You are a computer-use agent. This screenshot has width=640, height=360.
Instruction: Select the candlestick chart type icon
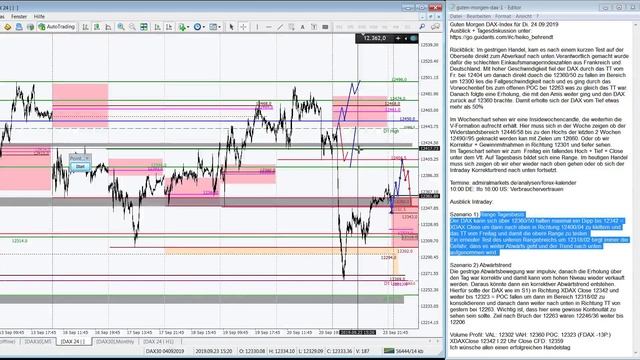pyautogui.click(x=97, y=27)
